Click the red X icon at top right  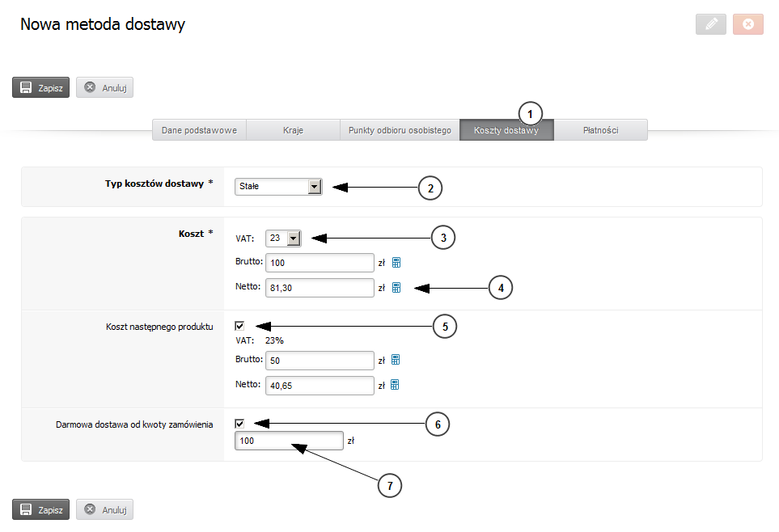tap(748, 23)
